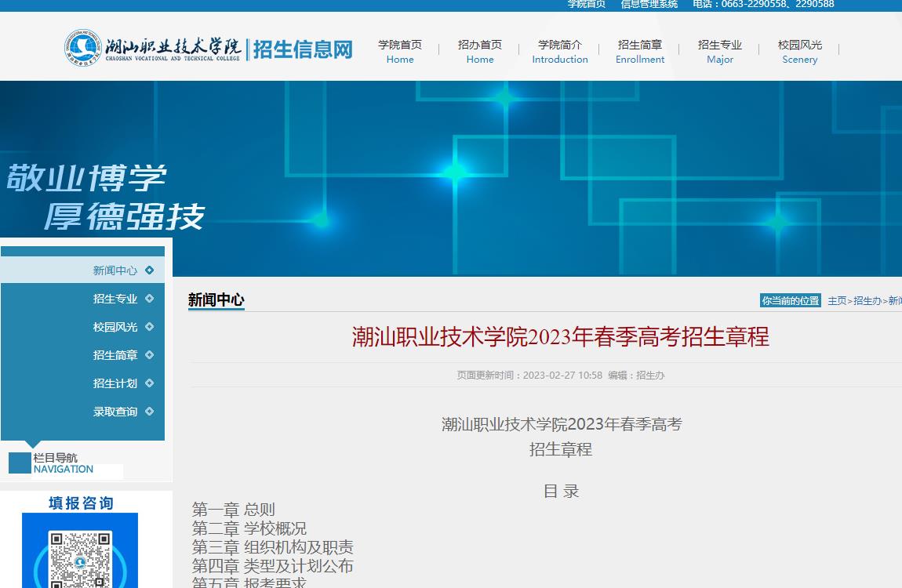The image size is (902, 588).
Task: Click diamond icon beside 新闻中心
Action: (x=150, y=270)
